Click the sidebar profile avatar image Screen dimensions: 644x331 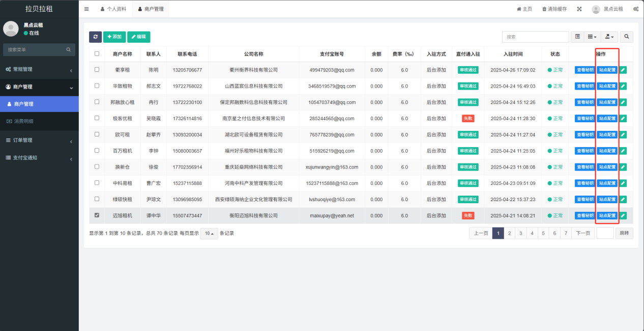pyautogui.click(x=11, y=29)
